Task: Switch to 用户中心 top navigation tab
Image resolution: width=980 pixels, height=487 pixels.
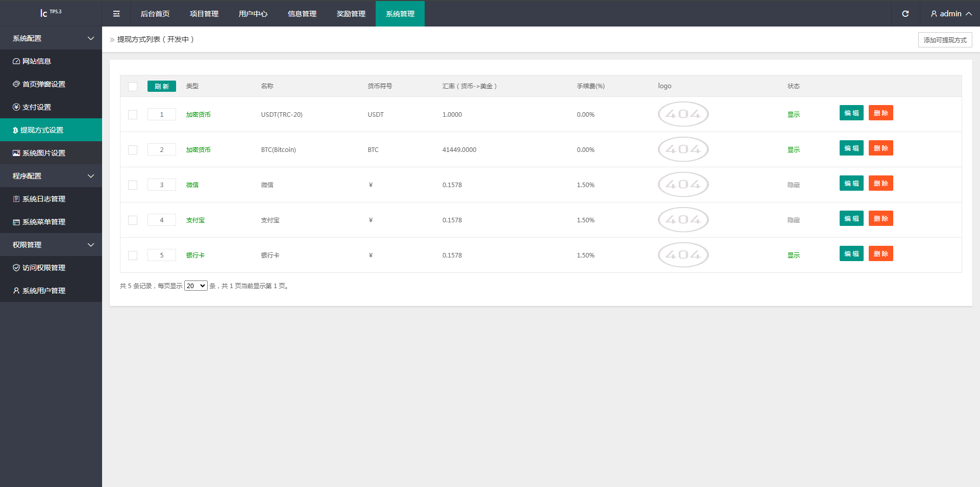Action: [x=253, y=14]
